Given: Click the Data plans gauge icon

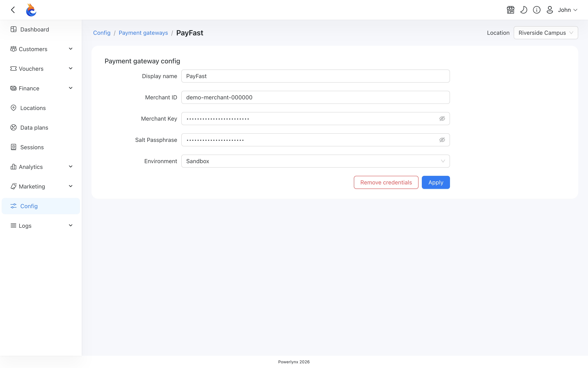Looking at the screenshot, I should pos(14,128).
